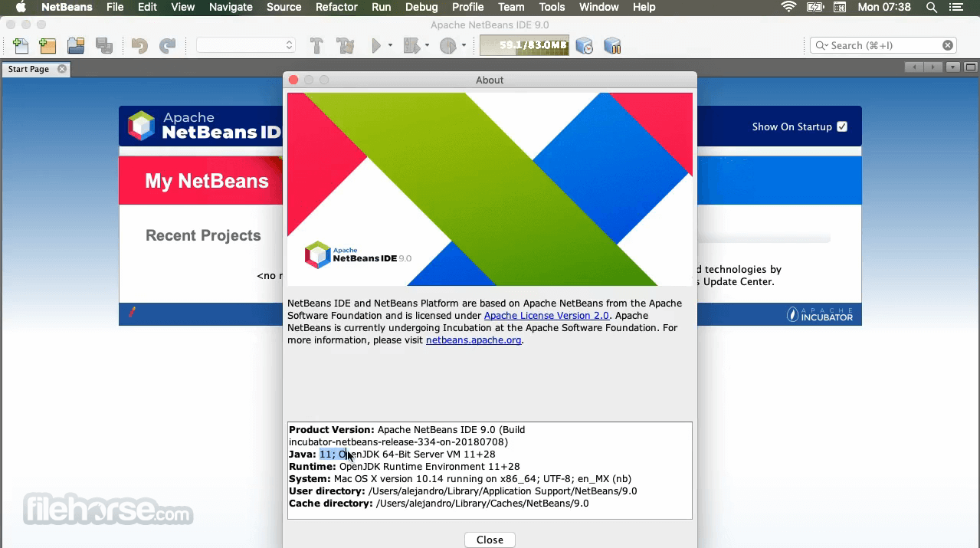This screenshot has width=980, height=548.
Task: Run the main project
Action: point(376,45)
